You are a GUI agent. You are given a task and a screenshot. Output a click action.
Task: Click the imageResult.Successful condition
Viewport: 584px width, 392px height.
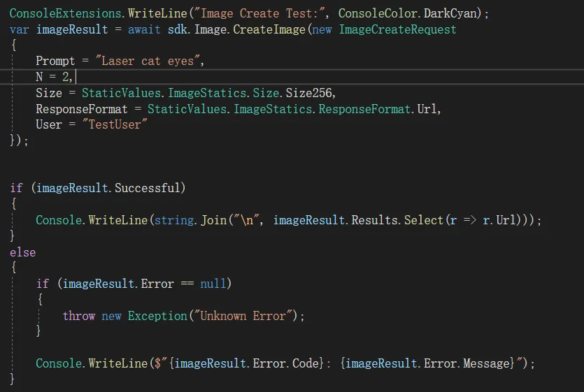coord(108,188)
